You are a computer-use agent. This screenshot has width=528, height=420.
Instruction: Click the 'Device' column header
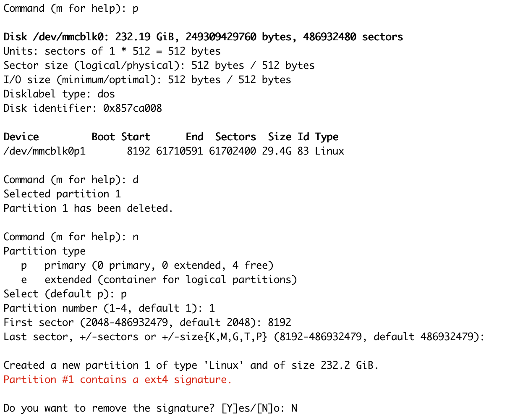tap(21, 137)
